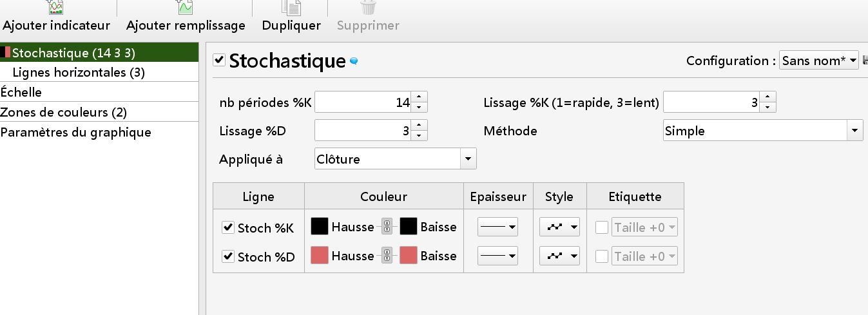The width and height of the screenshot is (868, 315).
Task: Click the Dupliquer toolbar icon
Action: click(x=291, y=8)
